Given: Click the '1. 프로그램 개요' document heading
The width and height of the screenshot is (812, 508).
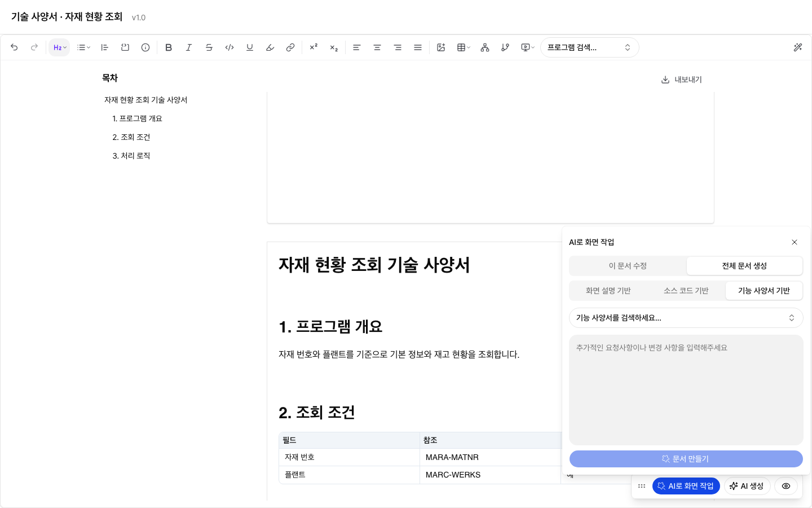Looking at the screenshot, I should pos(330,327).
